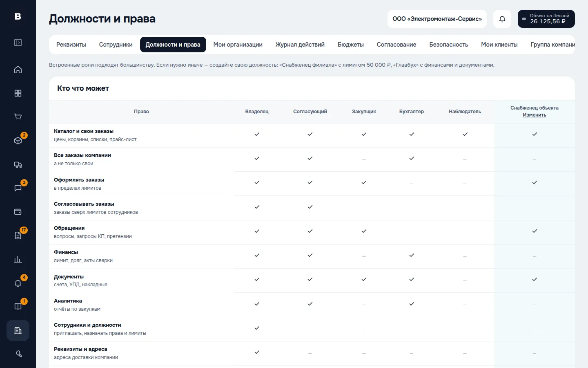Click the Владелец column header
588x368 pixels.
[257, 112]
